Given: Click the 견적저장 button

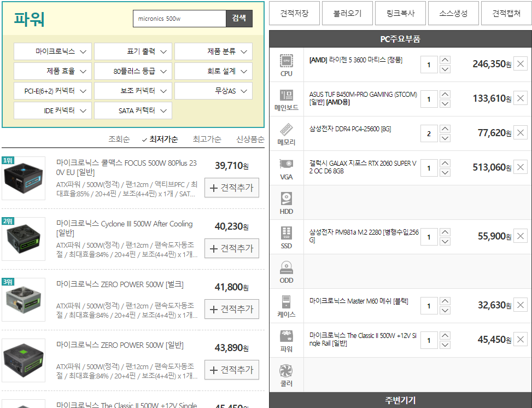Looking at the screenshot, I should [x=295, y=13].
